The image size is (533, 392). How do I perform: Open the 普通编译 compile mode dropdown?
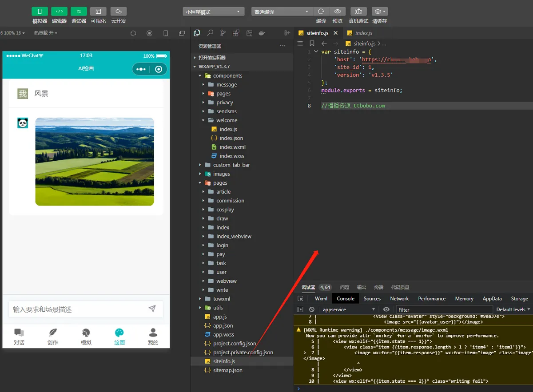click(x=282, y=12)
